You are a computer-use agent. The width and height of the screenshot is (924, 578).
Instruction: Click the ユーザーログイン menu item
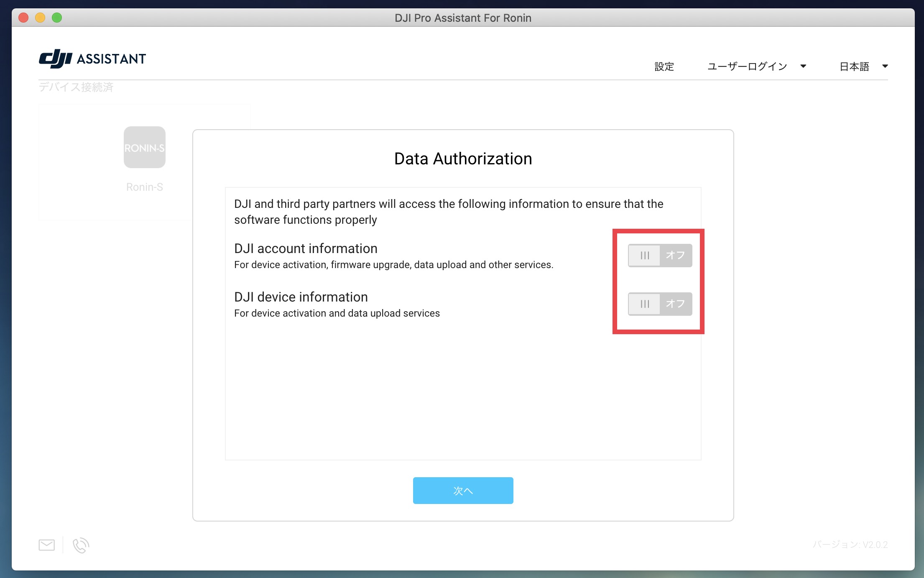click(x=747, y=66)
